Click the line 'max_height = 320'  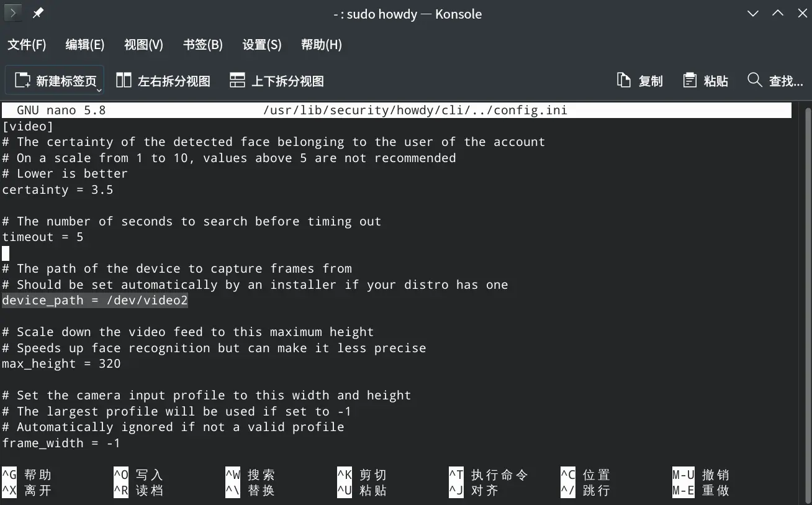coord(61,363)
